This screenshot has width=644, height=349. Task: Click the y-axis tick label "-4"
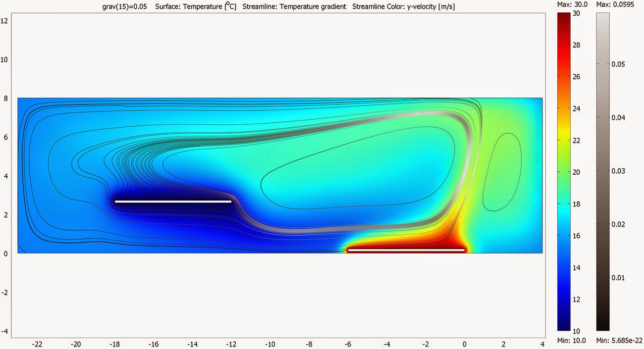(x=4, y=331)
